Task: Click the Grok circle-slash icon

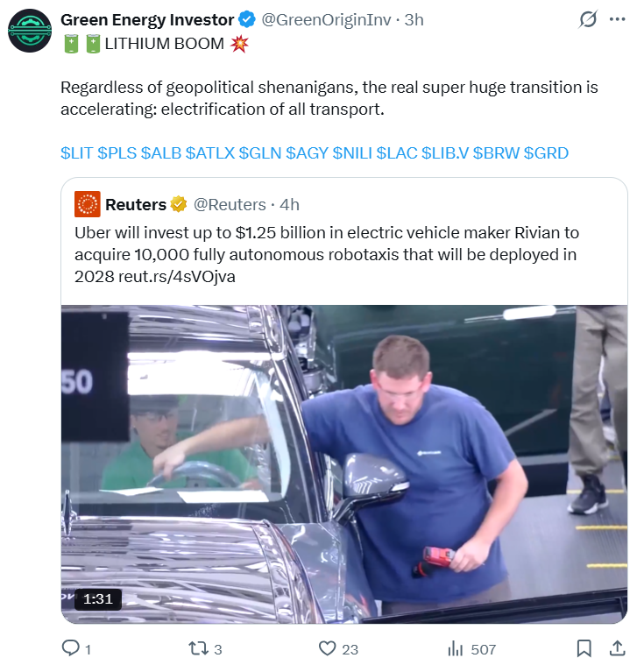Action: point(589,19)
